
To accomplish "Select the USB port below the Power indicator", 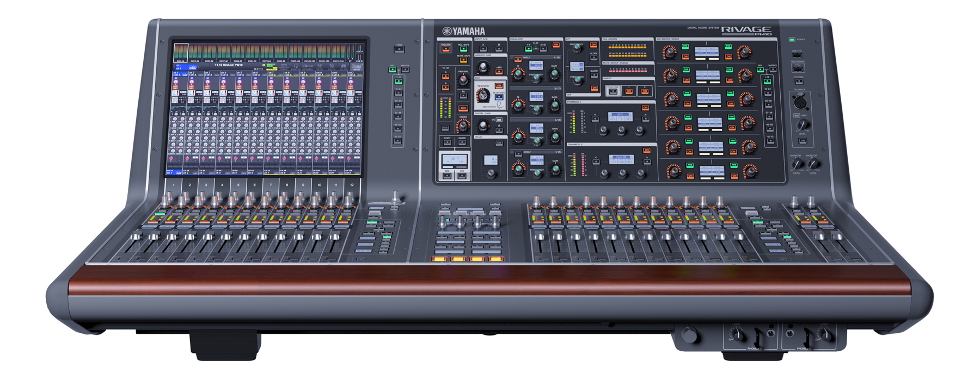I will (798, 54).
